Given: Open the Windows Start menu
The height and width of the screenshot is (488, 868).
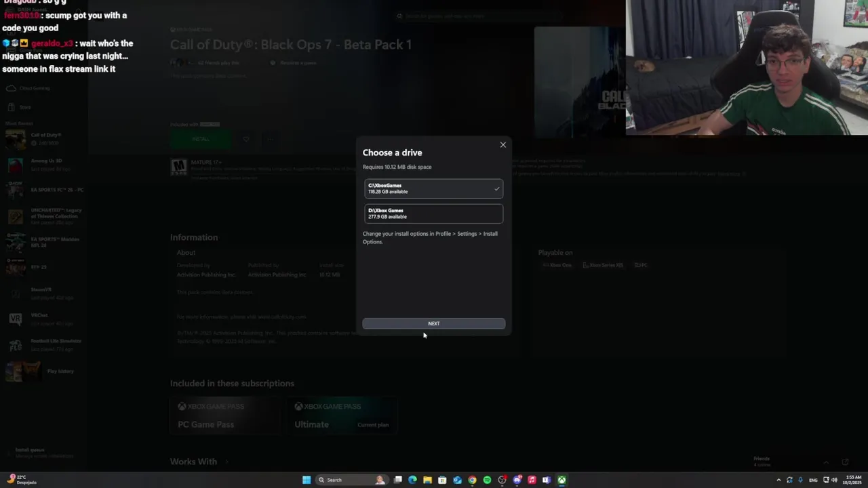Looking at the screenshot, I should point(307,480).
